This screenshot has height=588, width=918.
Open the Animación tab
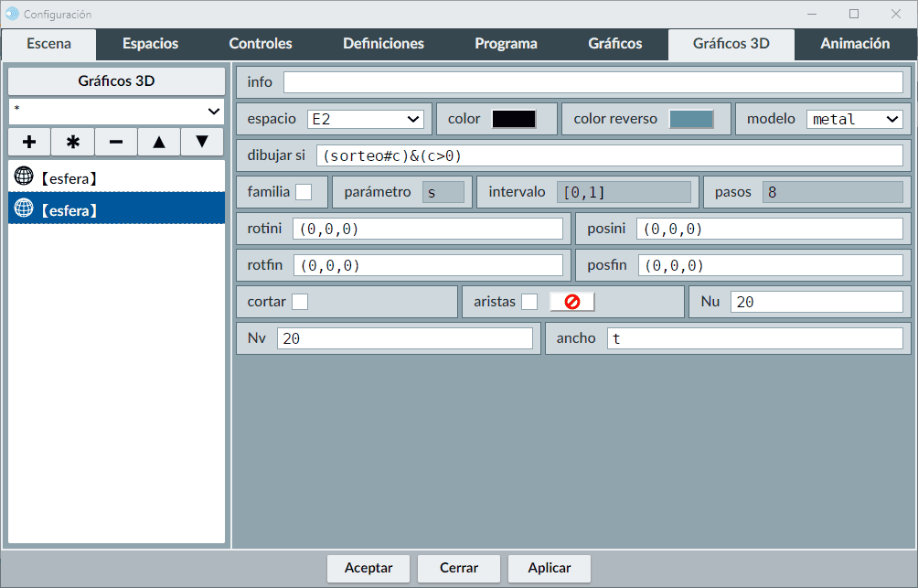854,44
